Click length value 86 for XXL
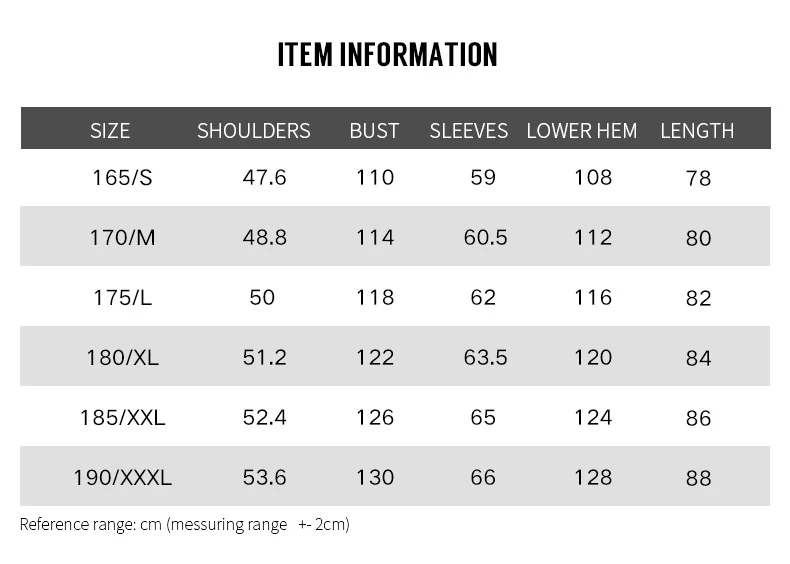Viewport: 790px width, 564px height. pos(698,418)
